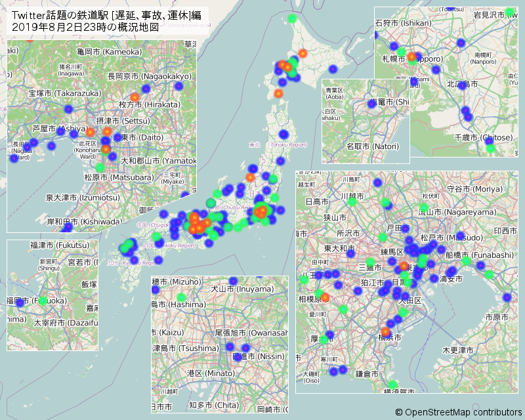
Task: Click the '市原市' label
Action: [x=497, y=317]
